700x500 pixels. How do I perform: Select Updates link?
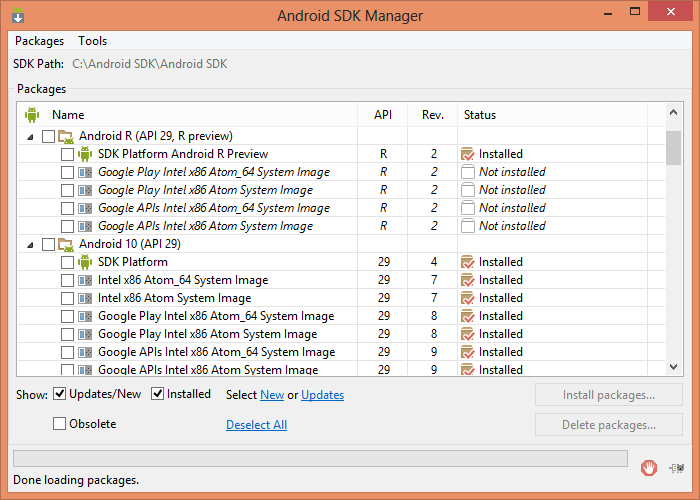(322, 395)
